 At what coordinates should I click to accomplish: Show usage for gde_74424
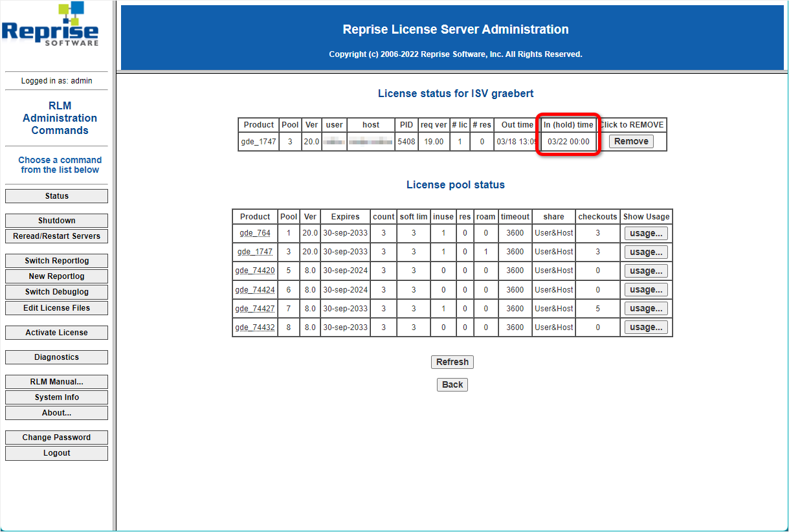coord(646,290)
